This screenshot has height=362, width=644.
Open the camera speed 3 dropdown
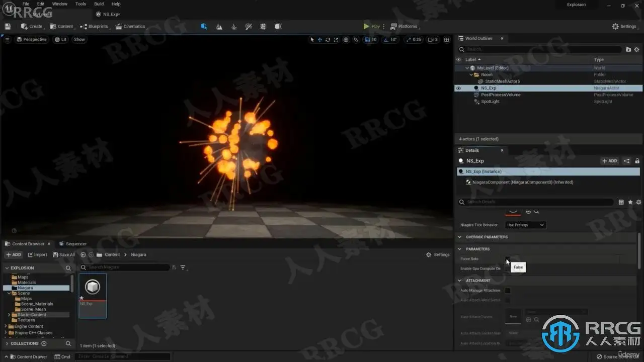point(433,40)
